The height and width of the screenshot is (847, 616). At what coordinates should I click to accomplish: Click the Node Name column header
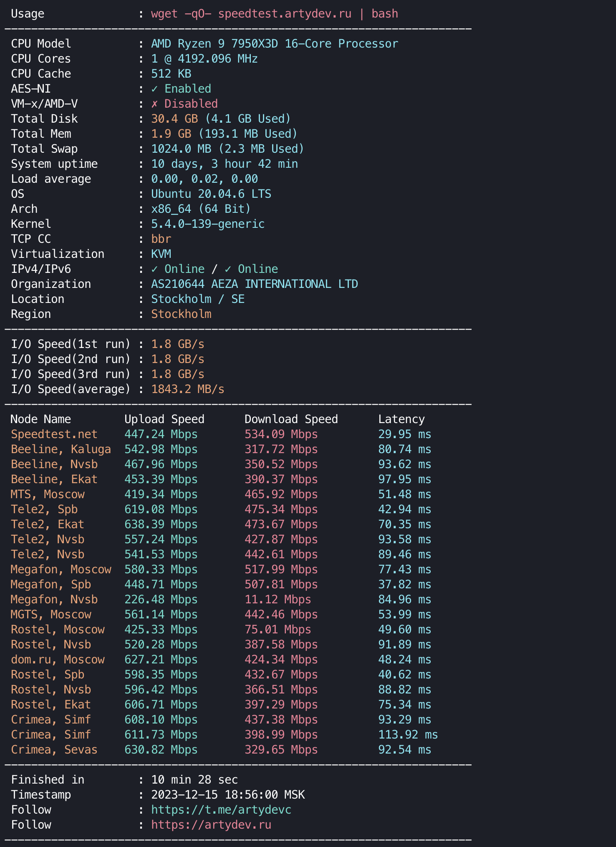[x=40, y=419]
